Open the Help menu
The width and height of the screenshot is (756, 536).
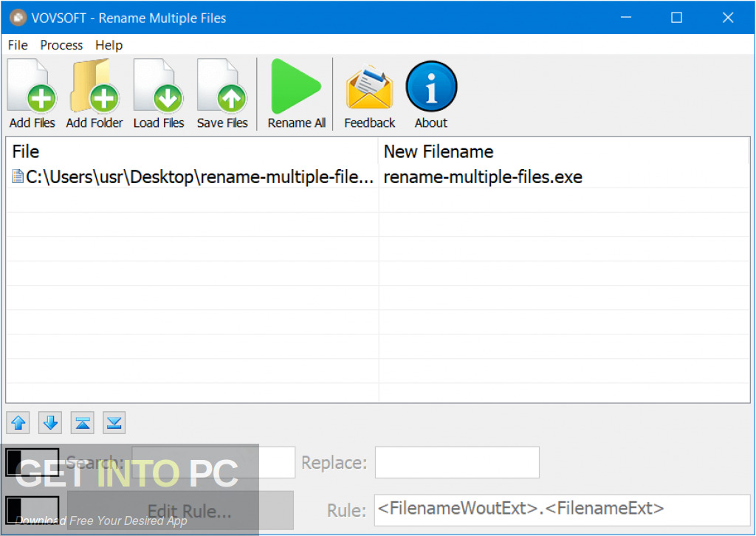point(109,45)
